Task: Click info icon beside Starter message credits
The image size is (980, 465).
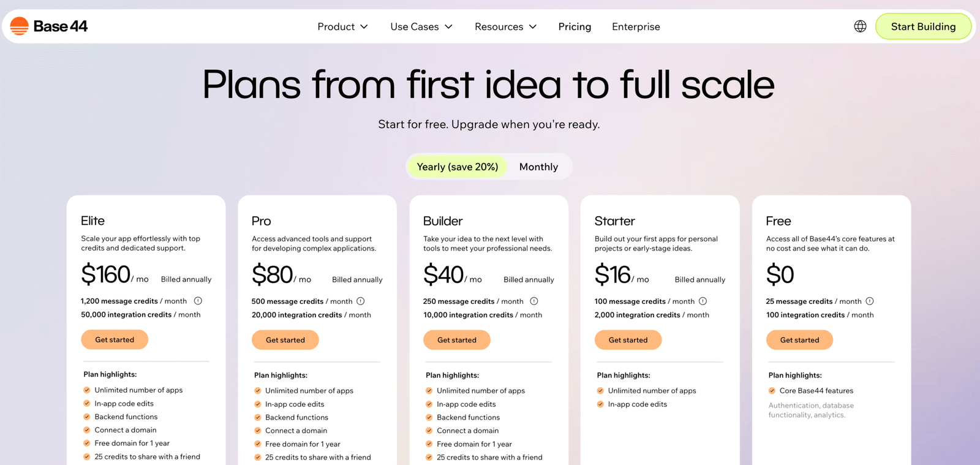Action: click(703, 301)
